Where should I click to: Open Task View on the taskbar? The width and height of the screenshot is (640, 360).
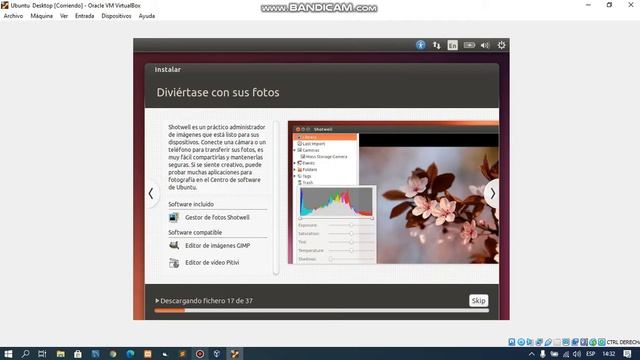click(x=42, y=354)
